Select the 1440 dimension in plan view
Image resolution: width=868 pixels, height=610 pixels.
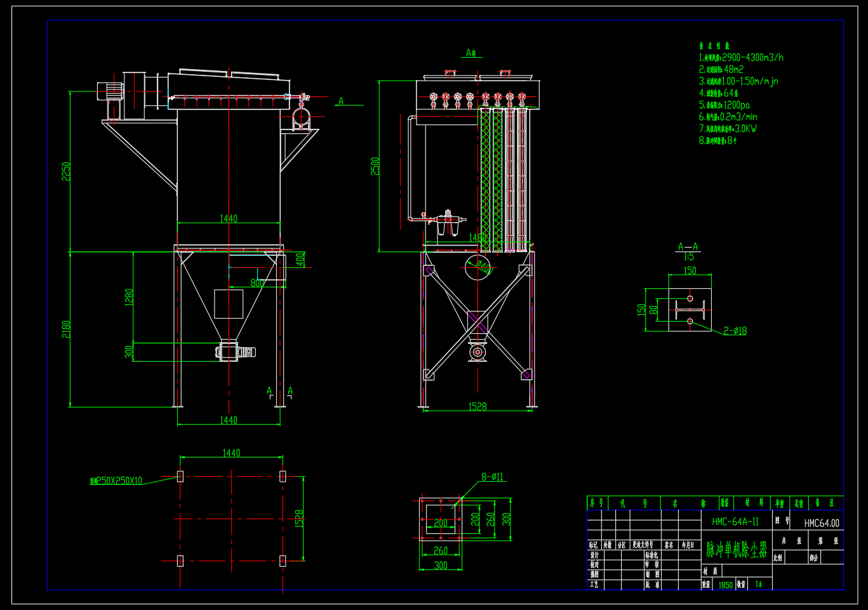pos(231,453)
